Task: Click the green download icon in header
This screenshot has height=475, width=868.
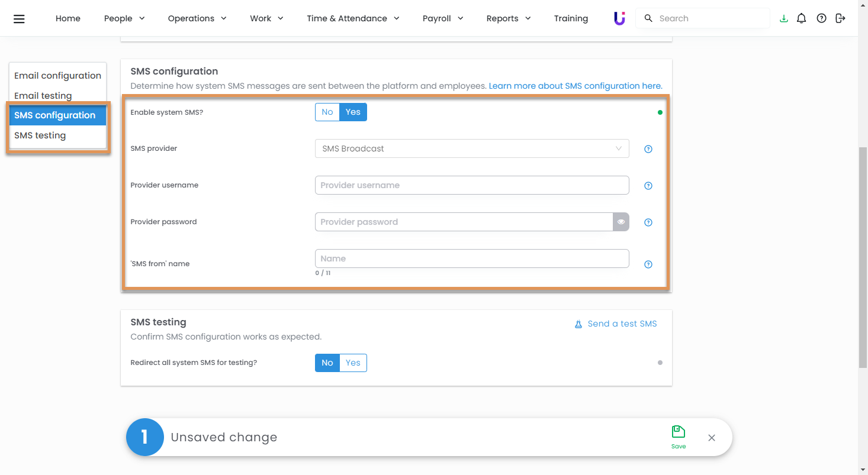Action: tap(784, 18)
